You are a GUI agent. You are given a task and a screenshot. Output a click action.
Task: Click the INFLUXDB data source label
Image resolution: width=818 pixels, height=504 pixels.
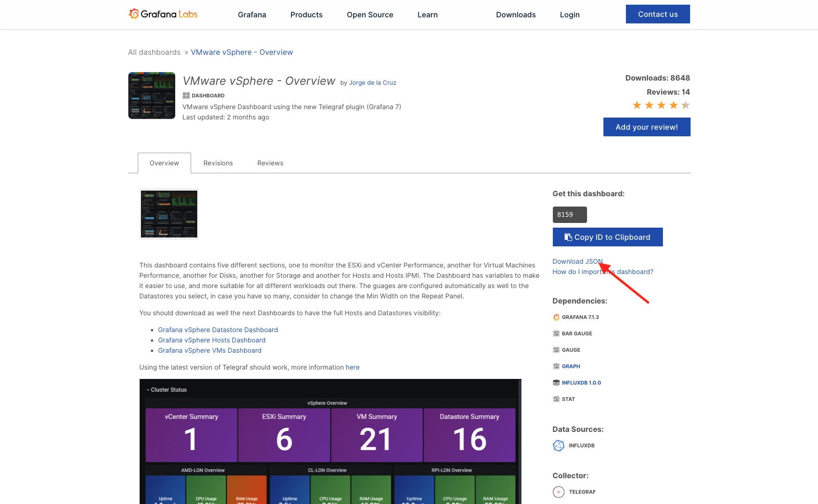pyautogui.click(x=582, y=445)
